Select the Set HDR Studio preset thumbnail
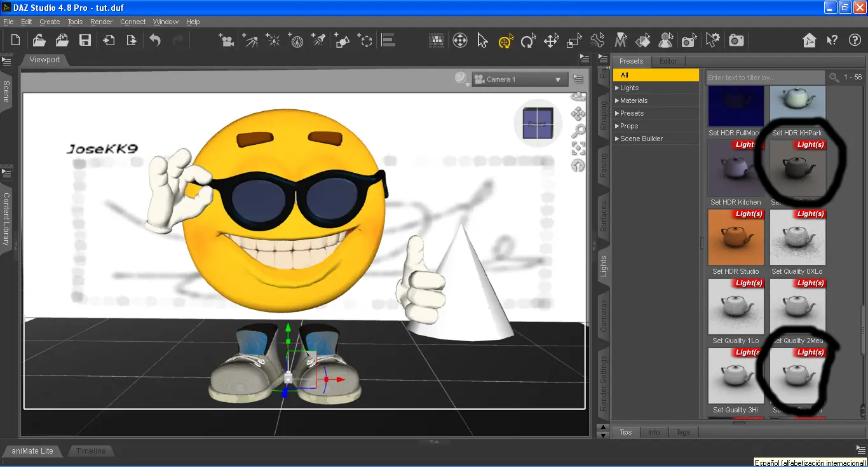Image resolution: width=868 pixels, height=467 pixels. click(735, 237)
